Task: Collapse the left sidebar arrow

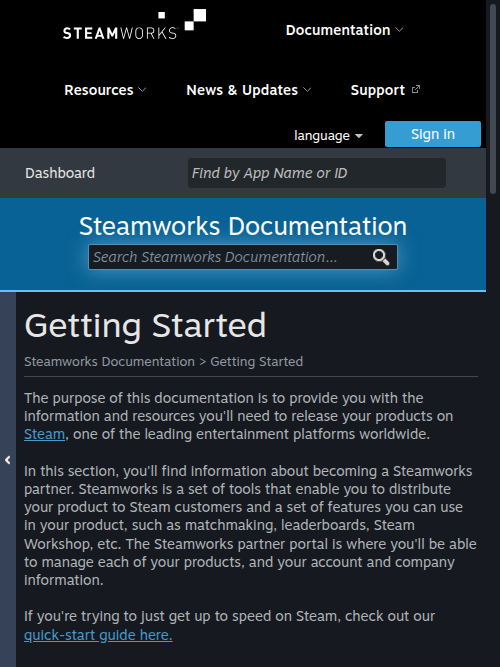Action: point(8,460)
